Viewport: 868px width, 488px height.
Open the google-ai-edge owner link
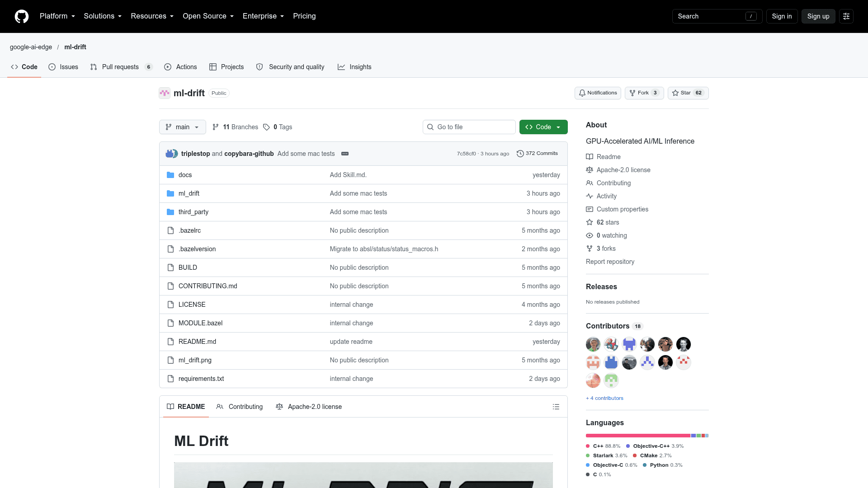(31, 47)
